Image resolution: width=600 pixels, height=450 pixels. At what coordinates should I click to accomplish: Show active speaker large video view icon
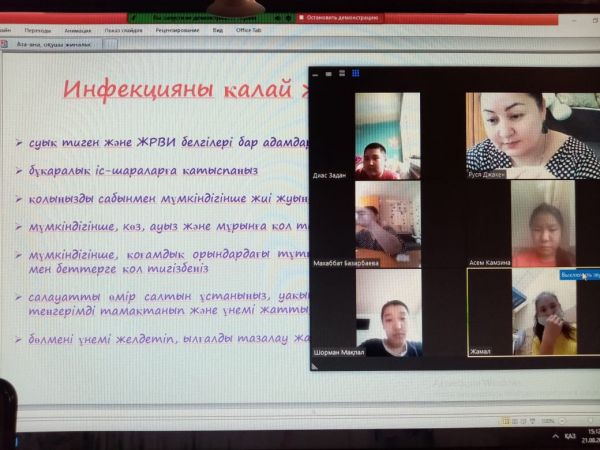pyautogui.click(x=343, y=74)
